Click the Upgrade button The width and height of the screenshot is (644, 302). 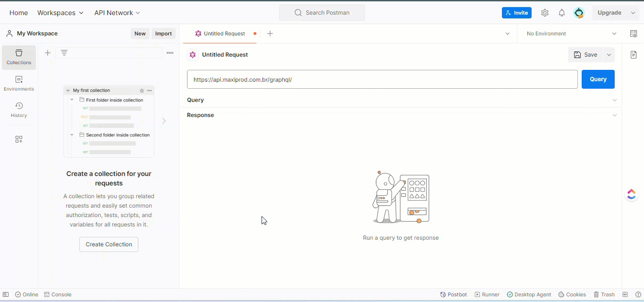610,13
